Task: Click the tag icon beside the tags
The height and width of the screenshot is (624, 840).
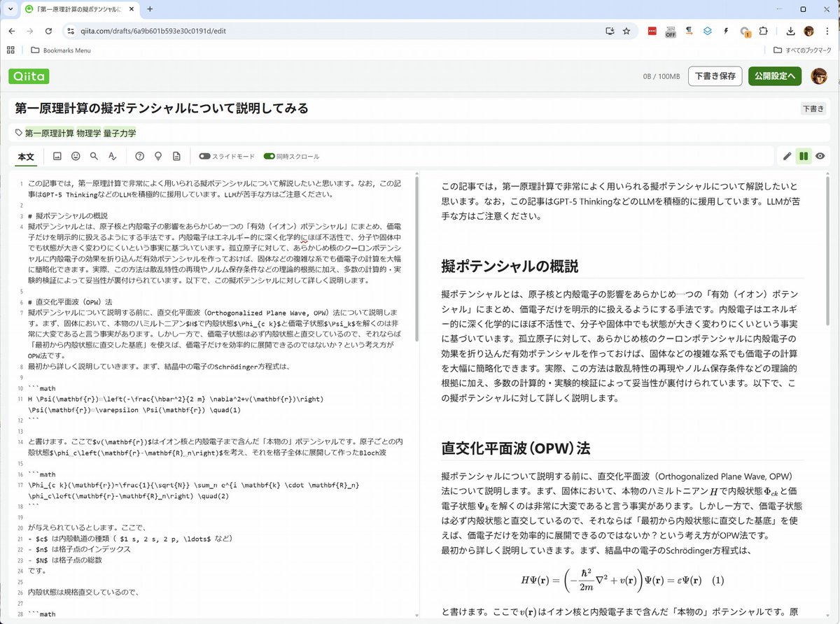Action: point(19,133)
